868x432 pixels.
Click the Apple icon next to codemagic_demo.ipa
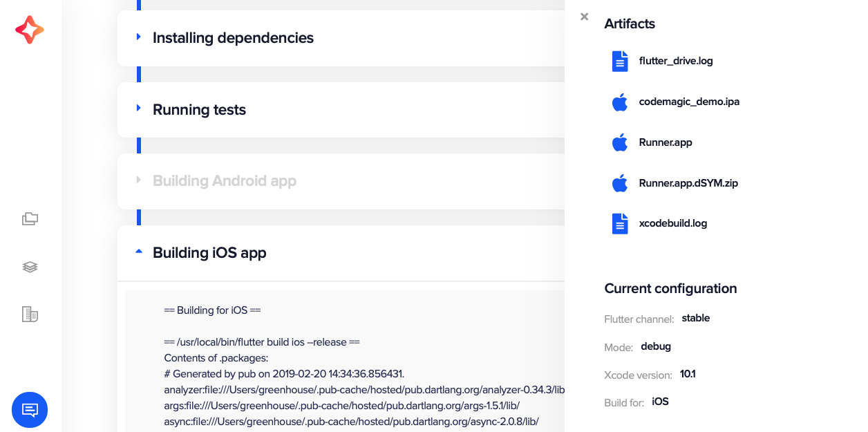[620, 102]
